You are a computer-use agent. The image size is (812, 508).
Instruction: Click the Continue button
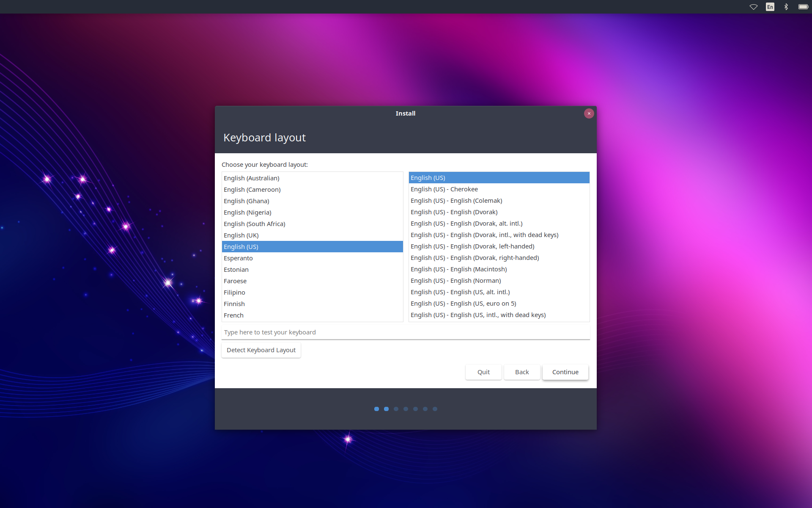pos(565,372)
